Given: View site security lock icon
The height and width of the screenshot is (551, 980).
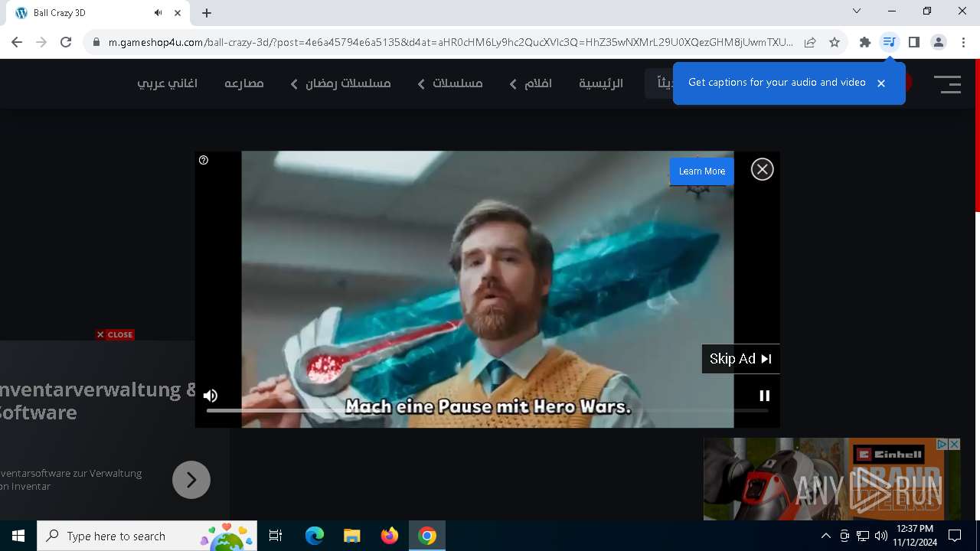Looking at the screenshot, I should (96, 43).
